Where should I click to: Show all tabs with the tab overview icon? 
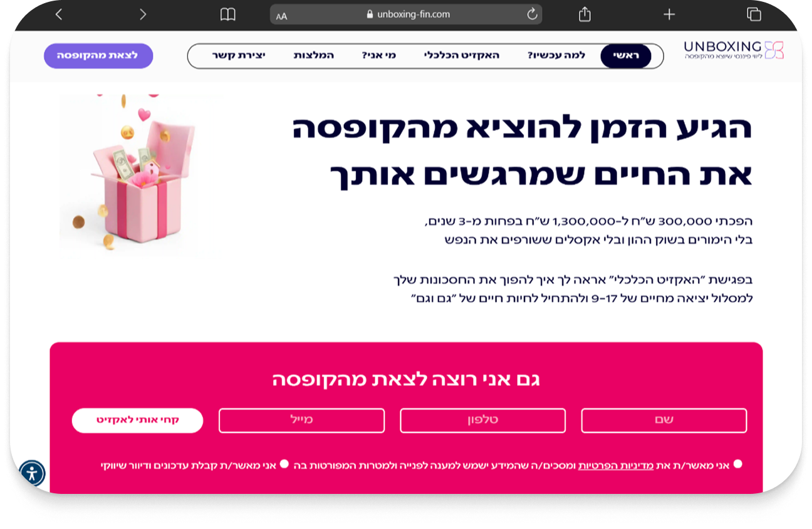(754, 14)
